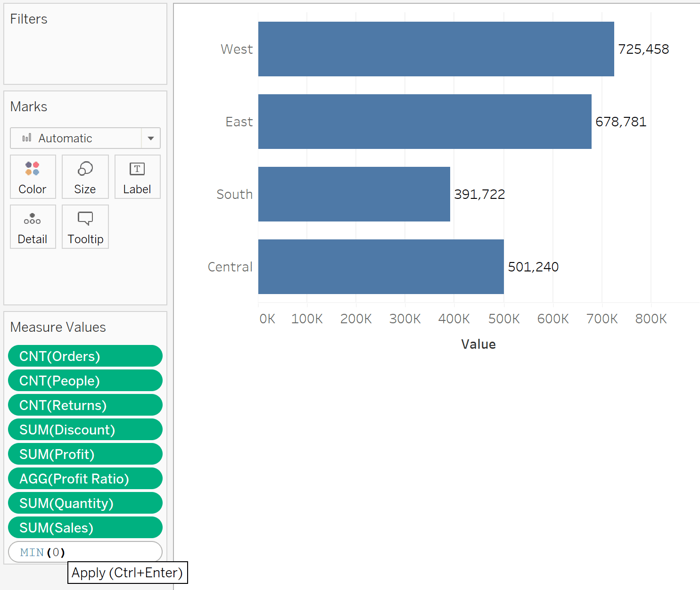The height and width of the screenshot is (590, 700).
Task: Click the SUM(Quantity) pill
Action: (x=85, y=503)
